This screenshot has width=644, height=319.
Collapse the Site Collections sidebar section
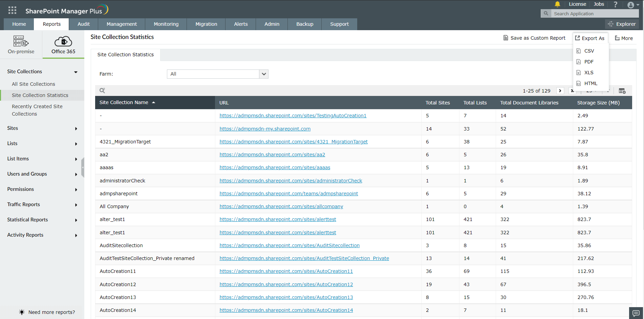(76, 72)
